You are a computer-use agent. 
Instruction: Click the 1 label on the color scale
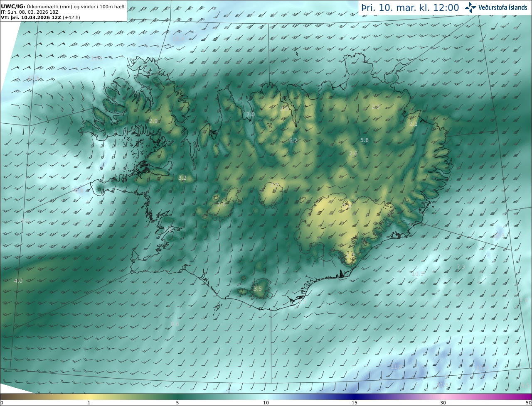[89, 403]
